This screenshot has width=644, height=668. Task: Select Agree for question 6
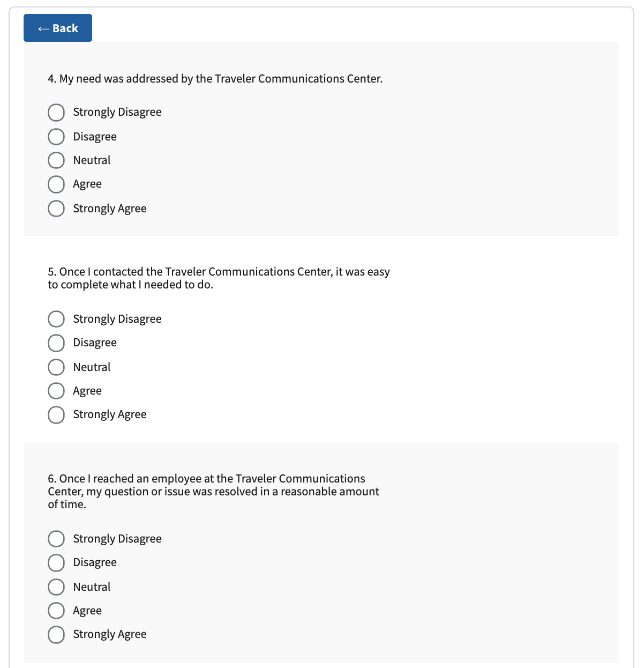pyautogui.click(x=56, y=611)
